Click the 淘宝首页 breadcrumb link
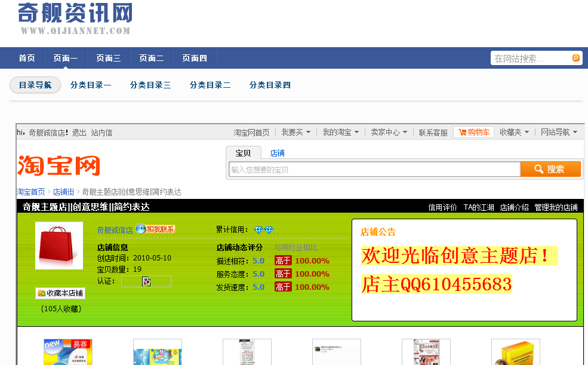Image resolution: width=588 pixels, height=365 pixels. [31, 192]
